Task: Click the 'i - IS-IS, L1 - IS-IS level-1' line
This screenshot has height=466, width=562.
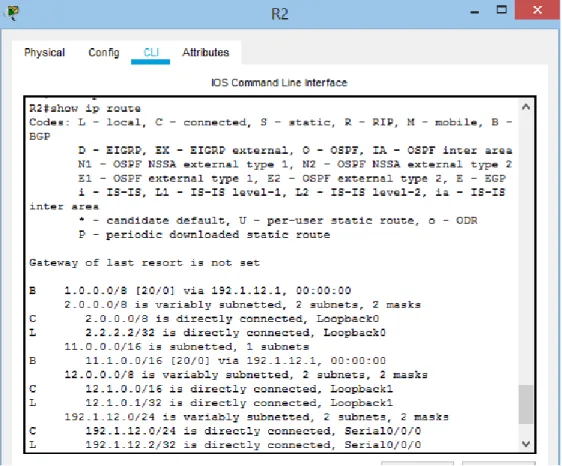Action: tap(292, 192)
